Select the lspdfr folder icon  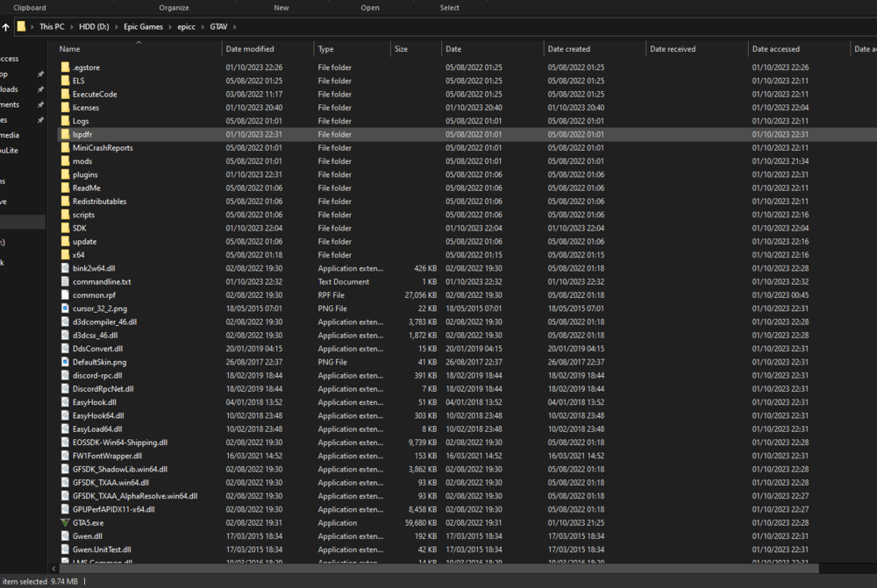[68, 134]
